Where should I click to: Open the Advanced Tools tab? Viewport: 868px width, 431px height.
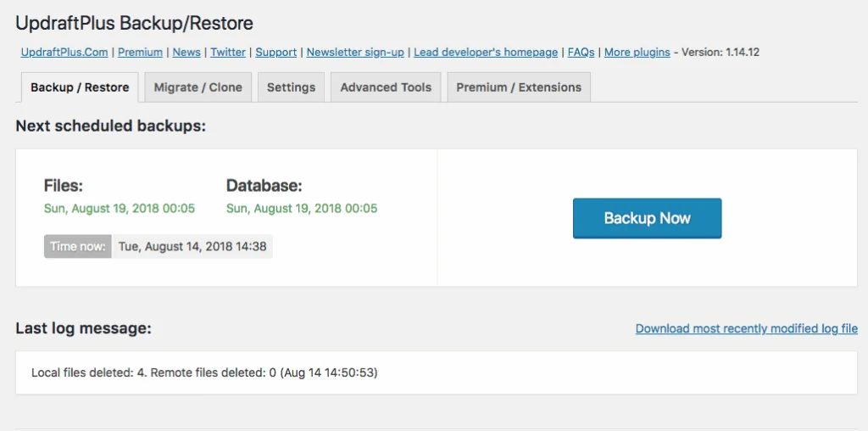(x=386, y=87)
